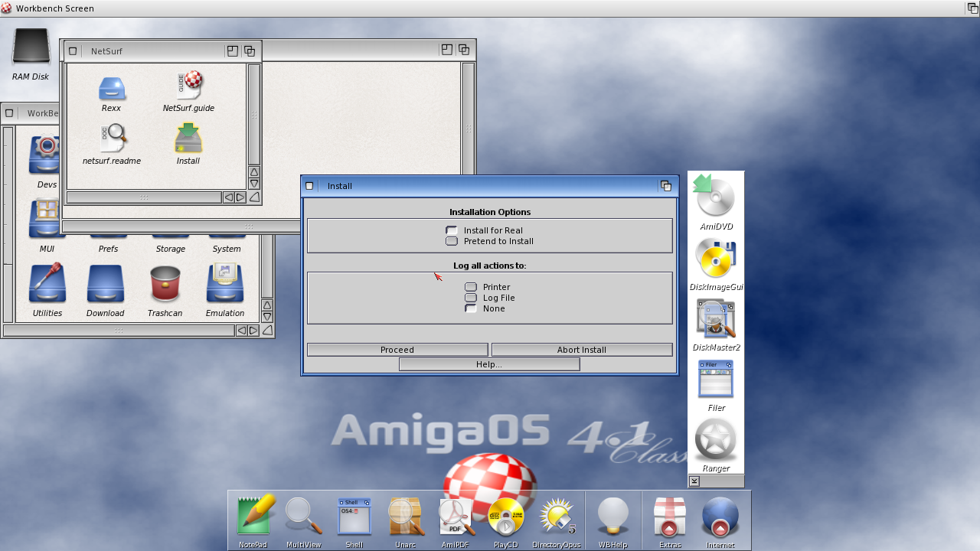
Task: Open the Devs drawer in Workbench window
Action: click(47, 155)
